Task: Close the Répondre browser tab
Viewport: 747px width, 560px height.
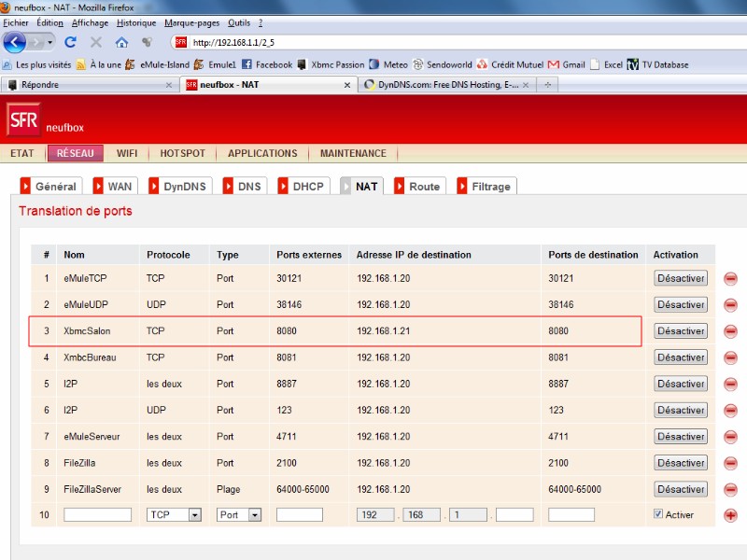Action: (x=169, y=85)
